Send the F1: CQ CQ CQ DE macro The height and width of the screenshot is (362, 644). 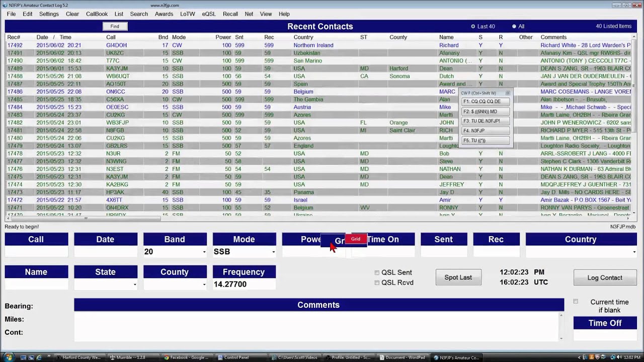pos(486,102)
